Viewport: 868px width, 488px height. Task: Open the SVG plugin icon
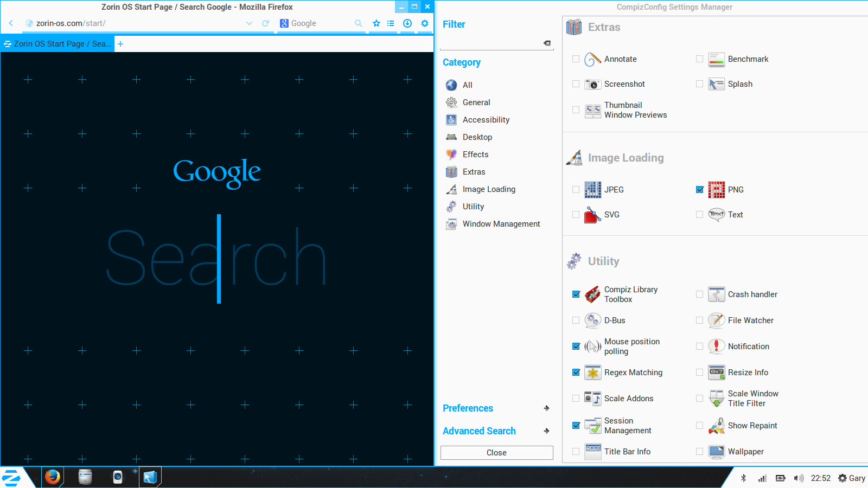click(592, 215)
